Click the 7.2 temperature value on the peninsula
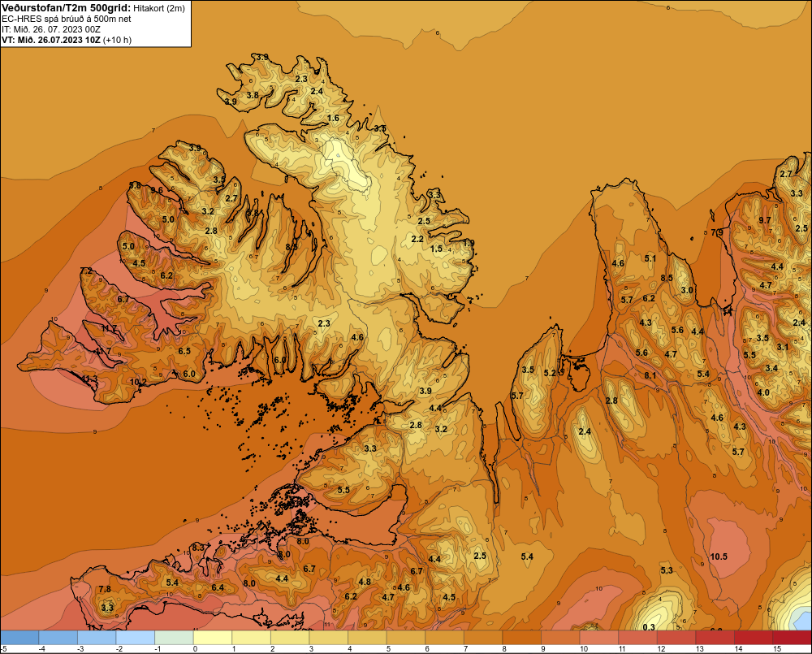The height and width of the screenshot is (654, 812). [x=87, y=271]
